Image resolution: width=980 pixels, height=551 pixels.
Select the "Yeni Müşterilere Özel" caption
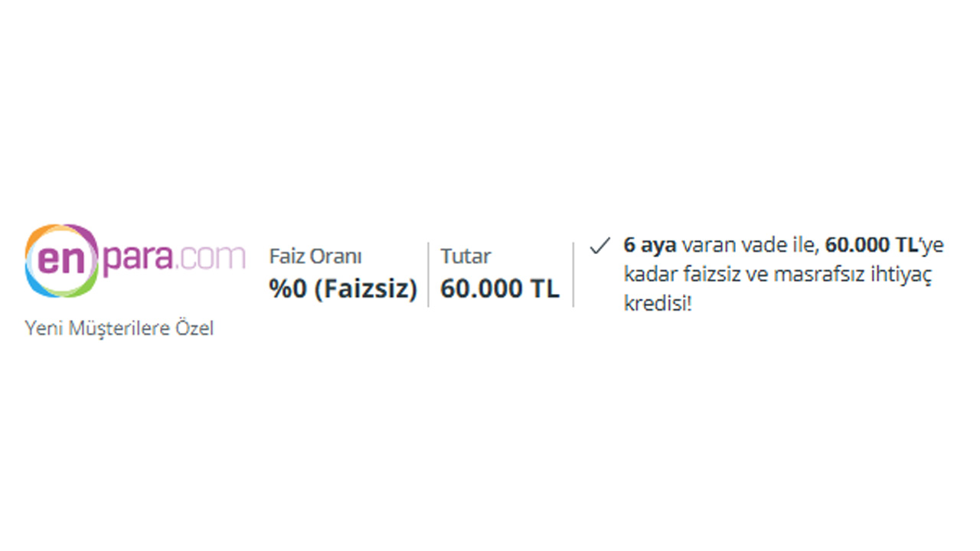pyautogui.click(x=119, y=329)
